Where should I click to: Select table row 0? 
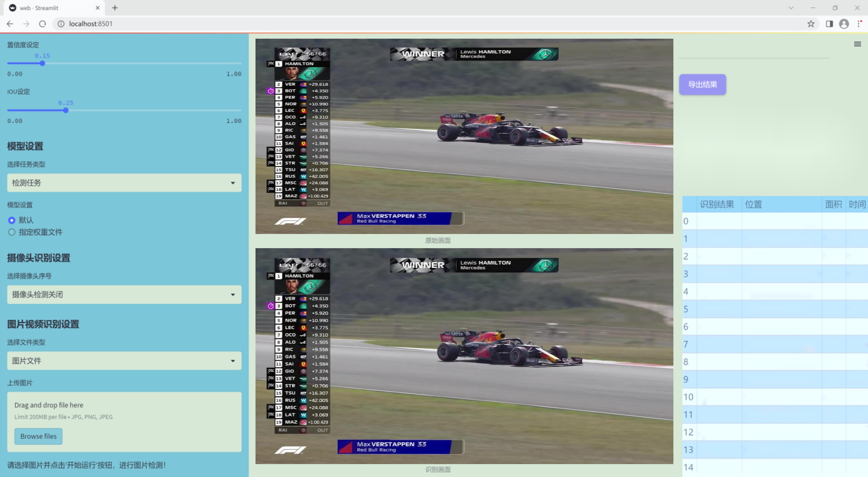pos(775,221)
